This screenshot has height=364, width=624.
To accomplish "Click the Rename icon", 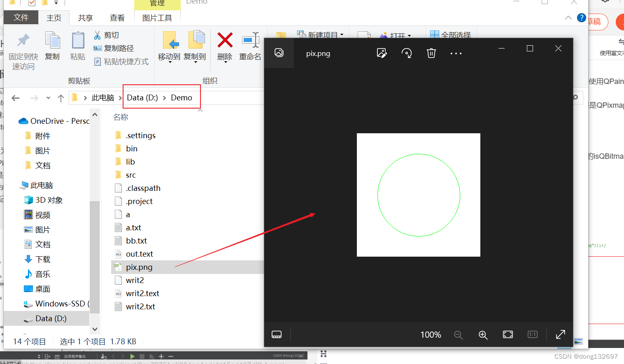I will coord(250,40).
